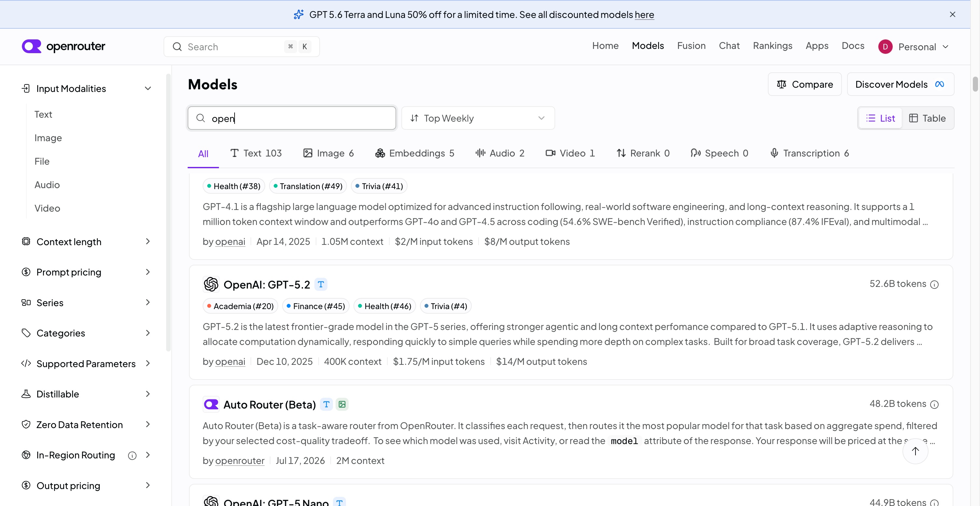
Task: Filter by Text input modality
Action: (43, 114)
